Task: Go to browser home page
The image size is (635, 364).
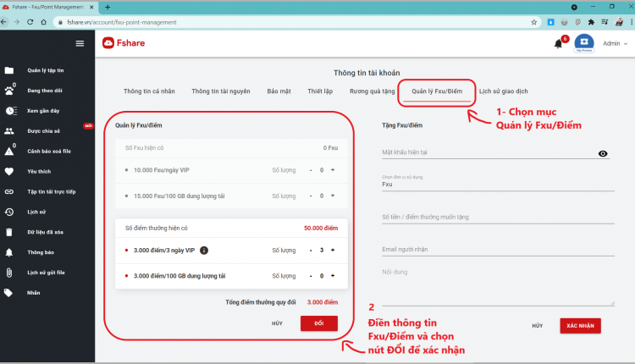Action: point(43,22)
